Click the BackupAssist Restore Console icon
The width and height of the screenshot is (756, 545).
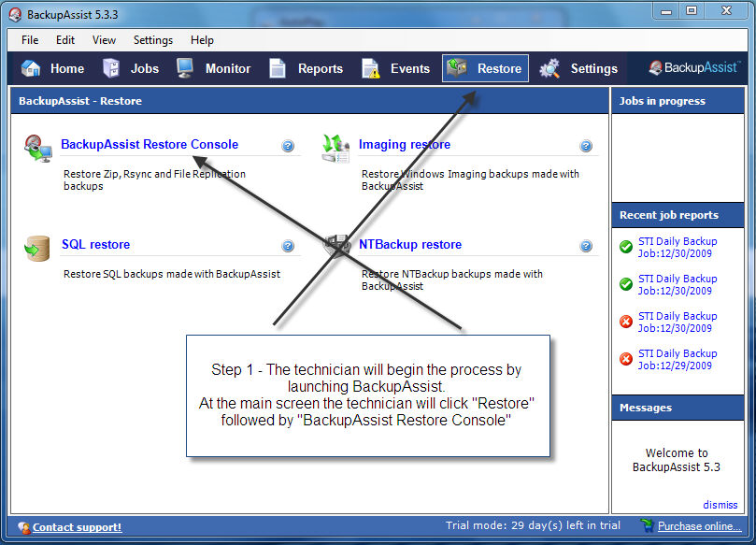point(38,149)
